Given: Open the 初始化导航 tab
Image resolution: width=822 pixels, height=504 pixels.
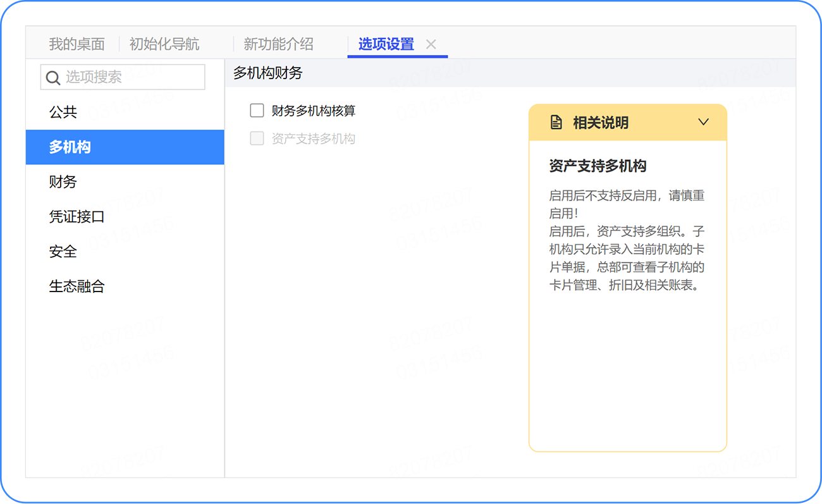Looking at the screenshot, I should coord(164,44).
